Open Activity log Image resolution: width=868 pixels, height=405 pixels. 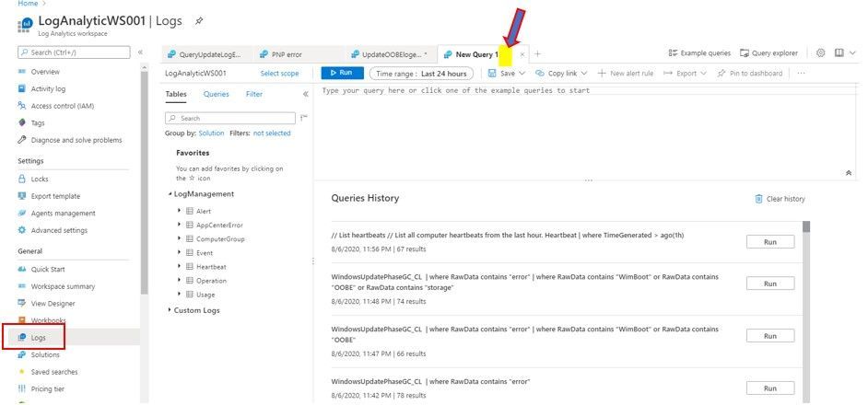(48, 88)
